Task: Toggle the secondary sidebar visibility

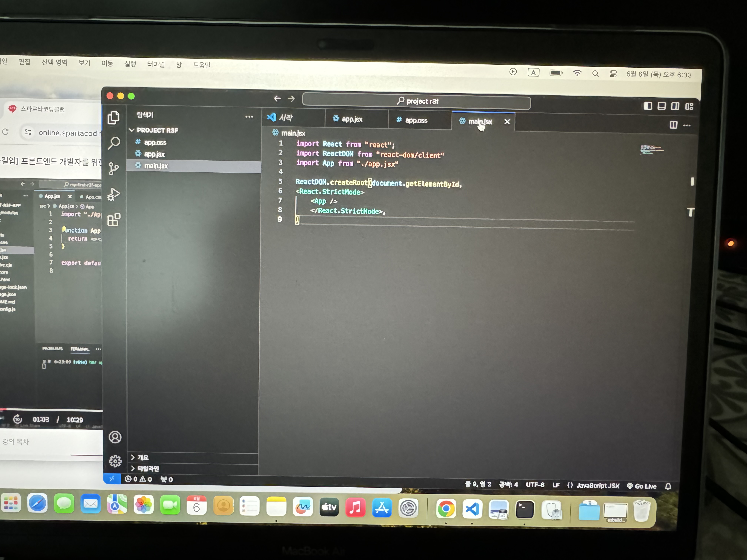Action: [675, 107]
